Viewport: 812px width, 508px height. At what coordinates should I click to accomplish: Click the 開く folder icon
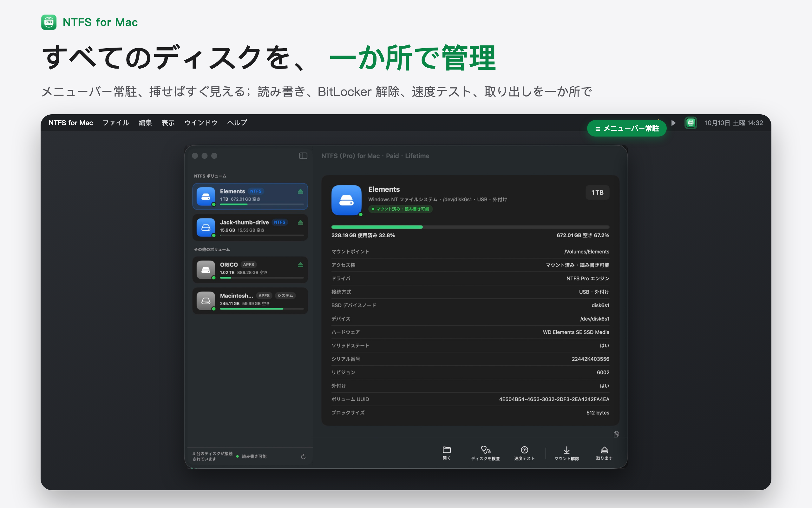(x=447, y=450)
